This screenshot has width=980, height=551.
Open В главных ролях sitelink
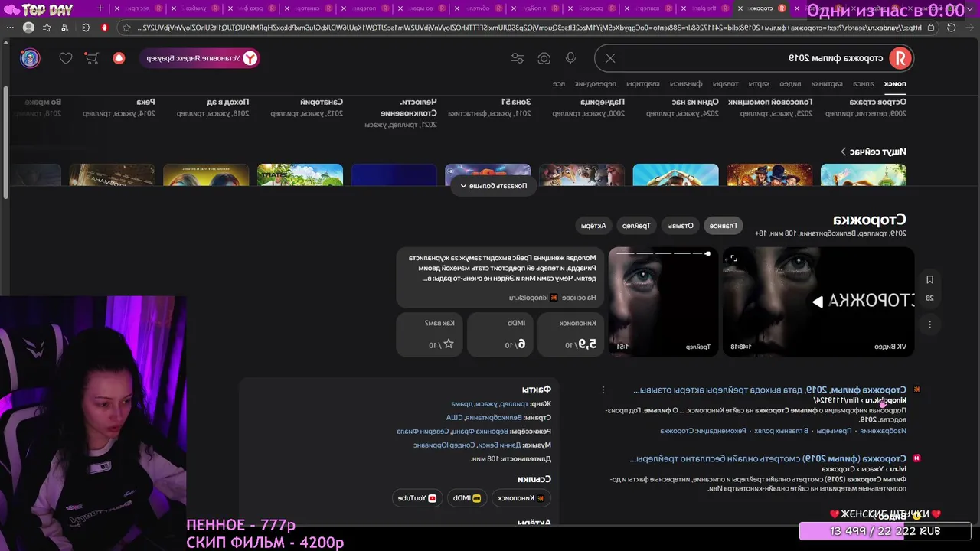pos(780,431)
